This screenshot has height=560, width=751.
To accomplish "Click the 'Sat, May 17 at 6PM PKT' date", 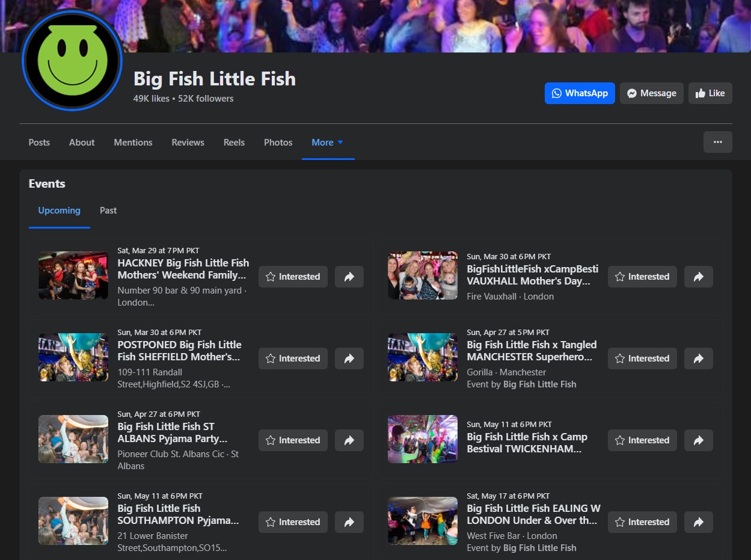I will point(508,496).
